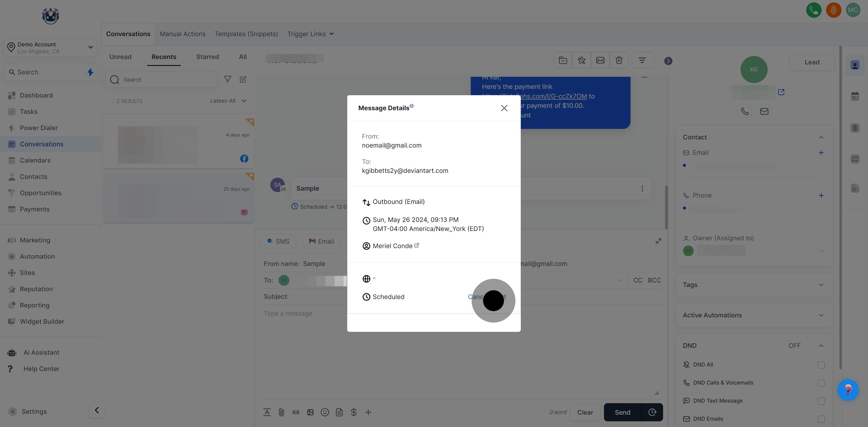Click the green phone dialer icon
The image size is (868, 427).
pos(813,10)
